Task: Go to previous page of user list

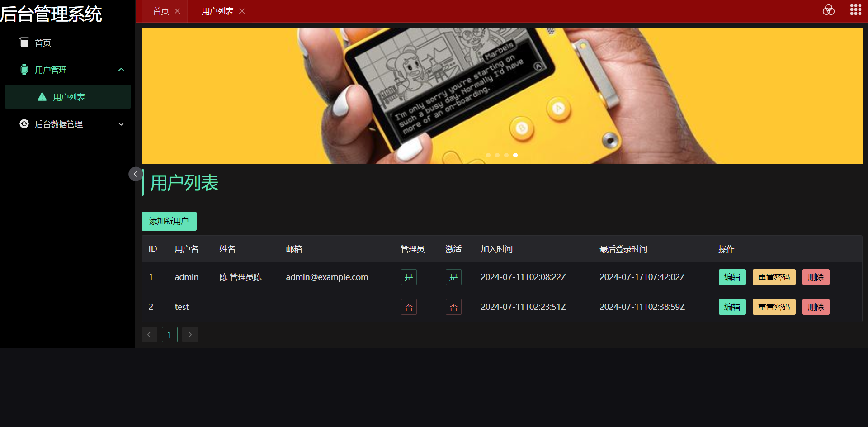Action: click(149, 335)
